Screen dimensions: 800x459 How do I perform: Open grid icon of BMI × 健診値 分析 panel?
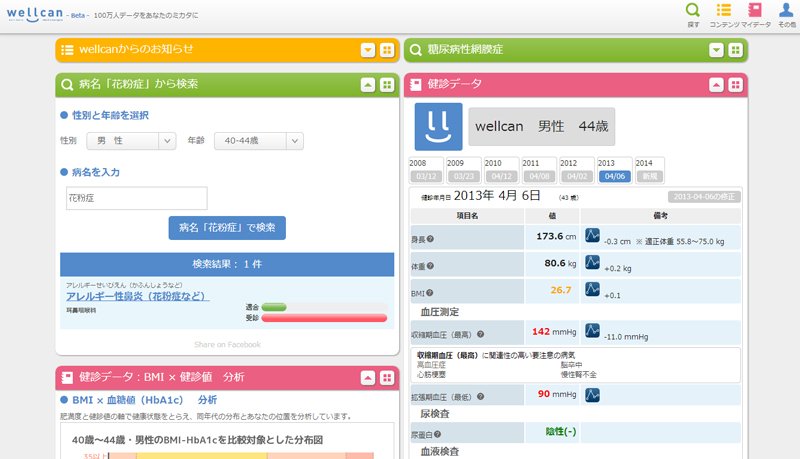387,378
